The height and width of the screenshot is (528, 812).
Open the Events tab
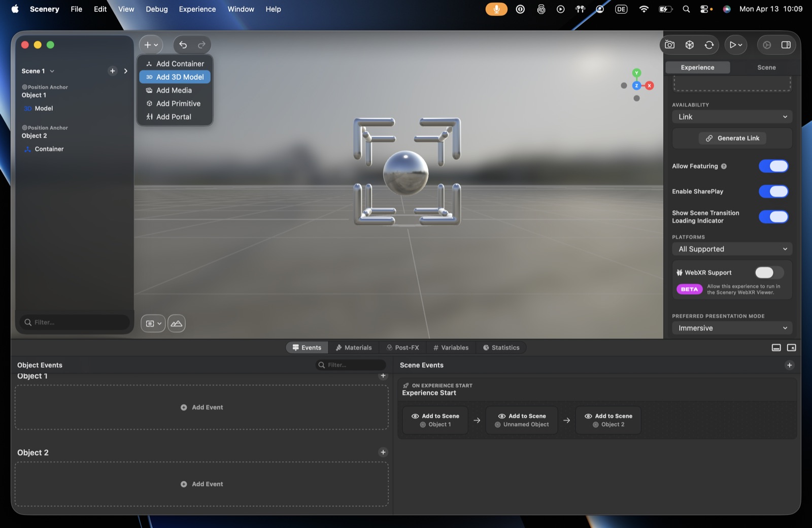click(307, 348)
